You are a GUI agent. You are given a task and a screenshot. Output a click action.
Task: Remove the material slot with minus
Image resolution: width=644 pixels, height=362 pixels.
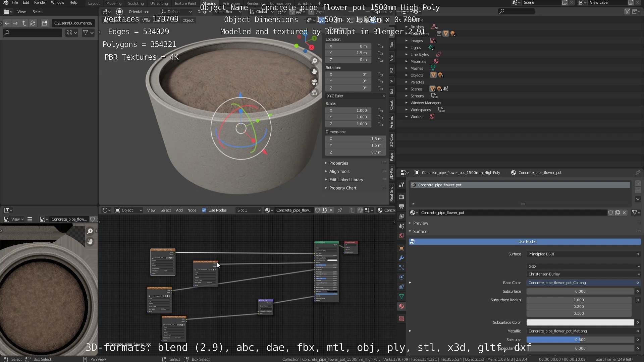[638, 190]
